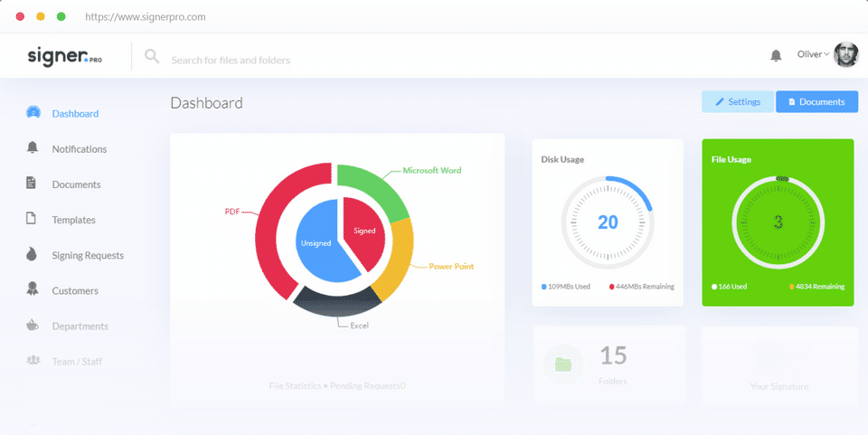Click the signer.pro logo

pos(65,56)
